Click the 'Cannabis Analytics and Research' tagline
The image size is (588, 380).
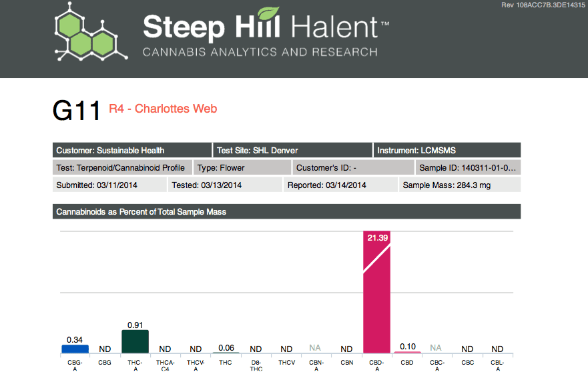click(x=260, y=52)
